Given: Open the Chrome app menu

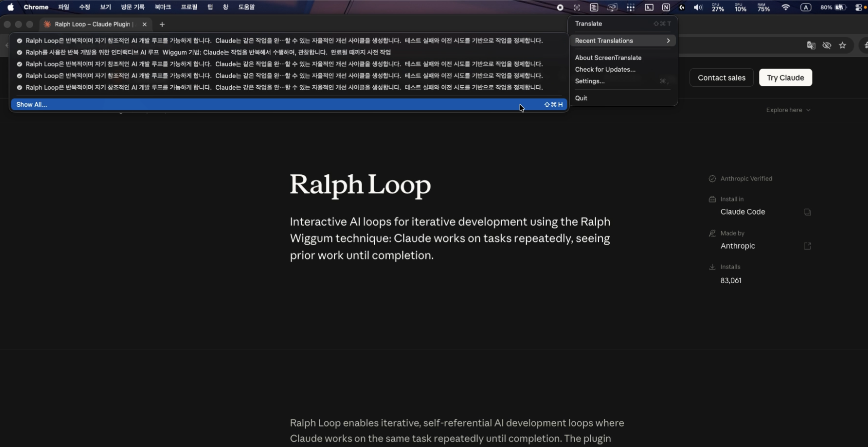Looking at the screenshot, I should click(x=36, y=8).
